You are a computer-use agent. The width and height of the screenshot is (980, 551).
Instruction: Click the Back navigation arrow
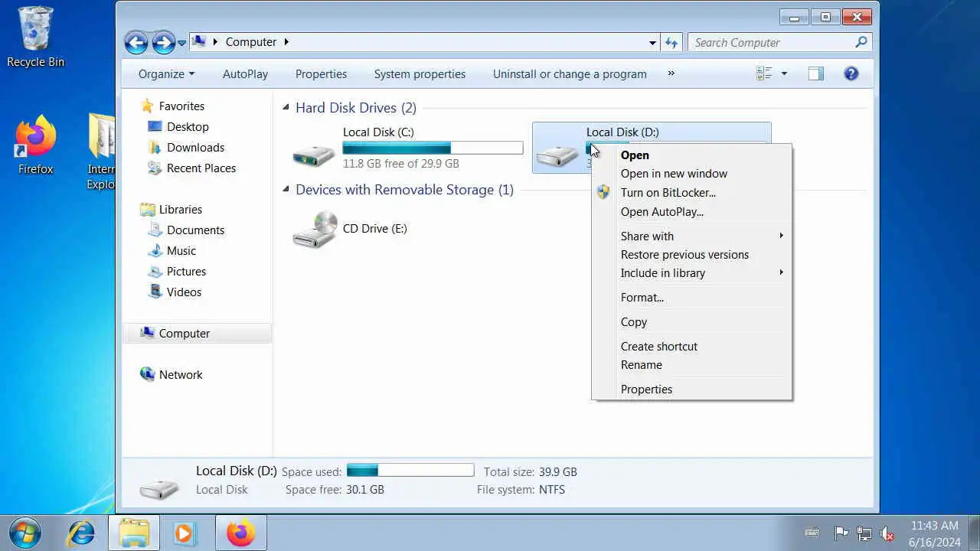point(136,42)
